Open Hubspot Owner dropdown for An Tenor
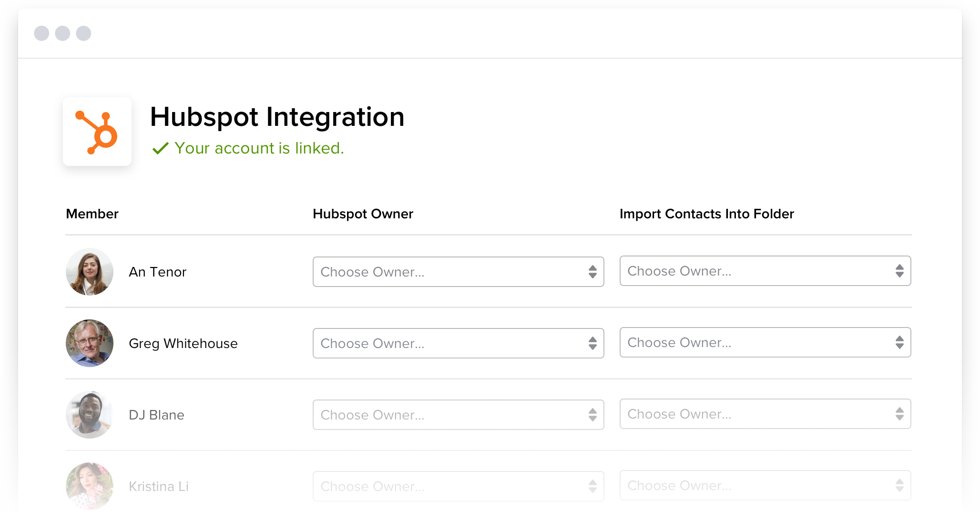The image size is (980, 512). click(x=458, y=272)
